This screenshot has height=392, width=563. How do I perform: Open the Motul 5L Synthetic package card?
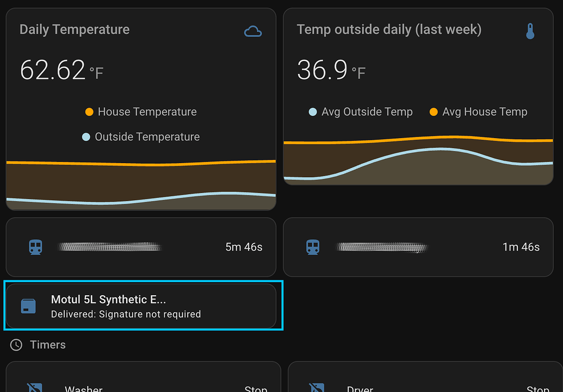click(140, 306)
